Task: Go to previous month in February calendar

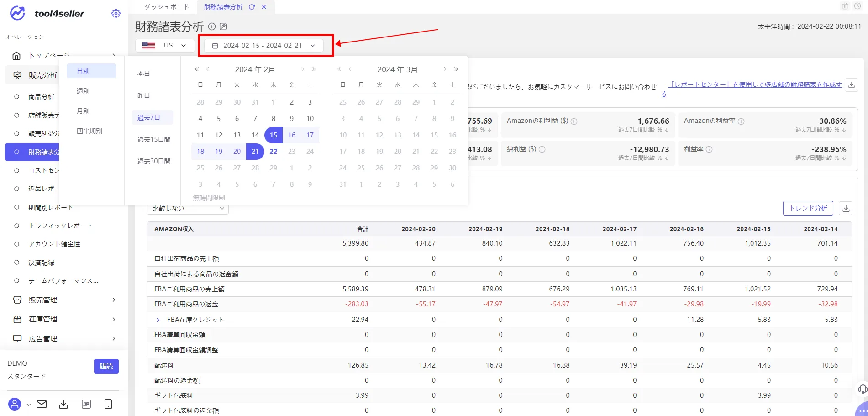Action: 208,69
